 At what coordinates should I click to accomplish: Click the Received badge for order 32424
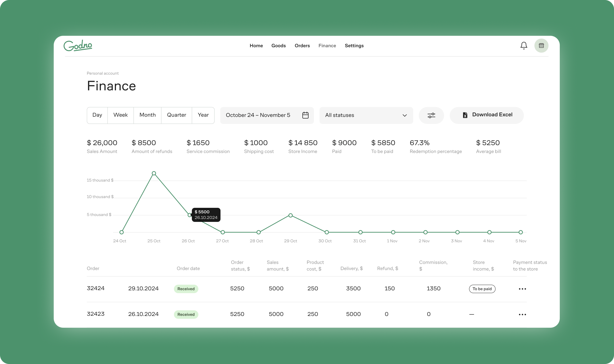[186, 289]
